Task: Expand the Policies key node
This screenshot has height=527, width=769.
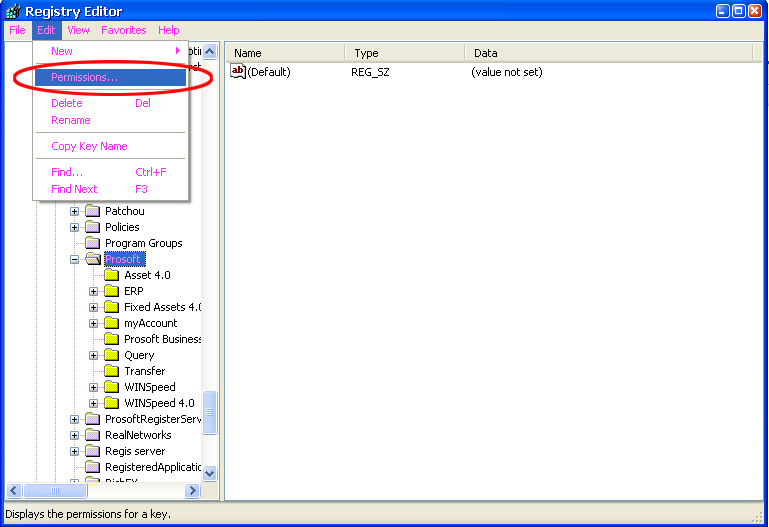Action: point(75,227)
